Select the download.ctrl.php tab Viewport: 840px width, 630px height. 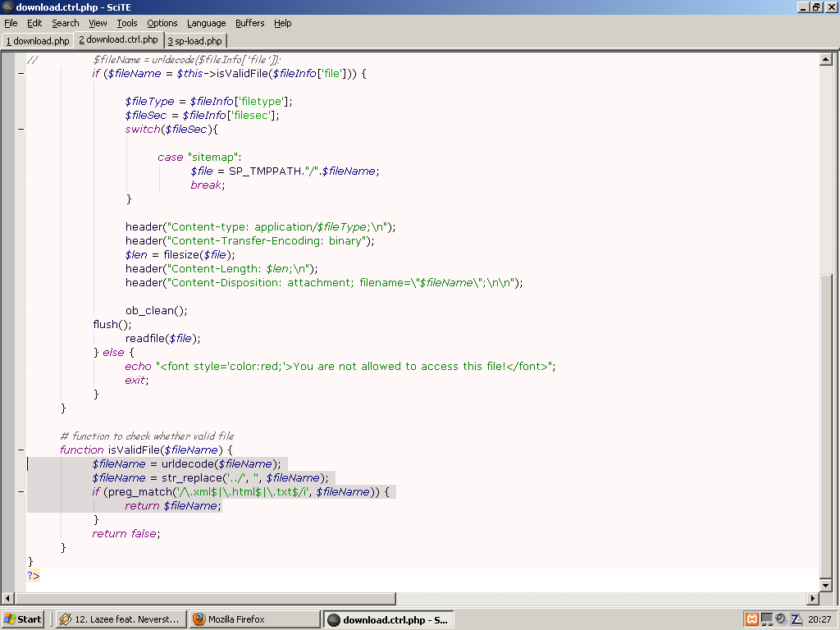click(x=118, y=39)
